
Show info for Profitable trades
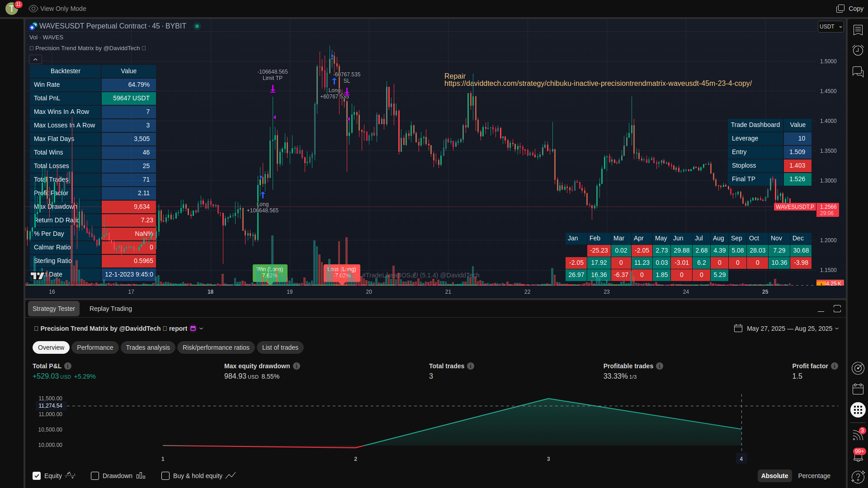point(660,366)
